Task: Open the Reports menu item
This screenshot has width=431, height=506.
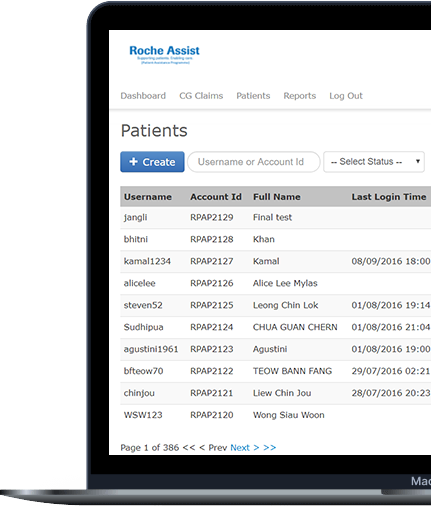Action: tap(300, 96)
